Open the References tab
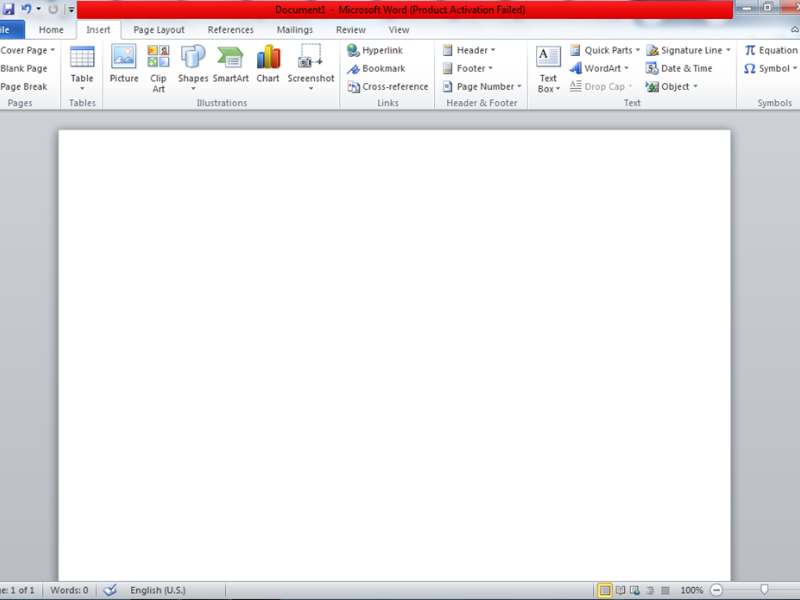 [231, 30]
